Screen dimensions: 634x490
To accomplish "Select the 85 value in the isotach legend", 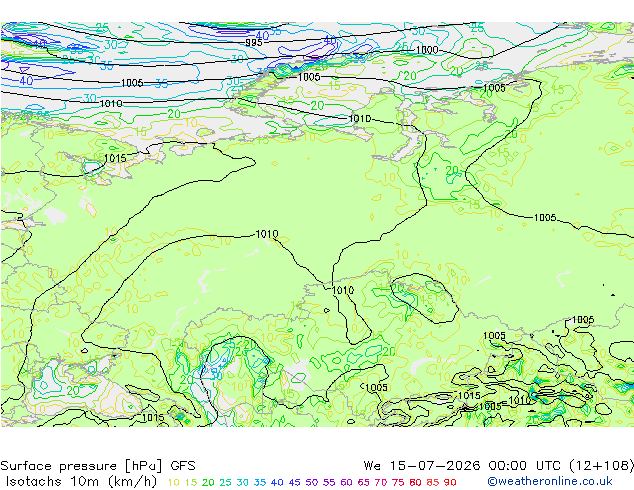I will coord(433,482).
